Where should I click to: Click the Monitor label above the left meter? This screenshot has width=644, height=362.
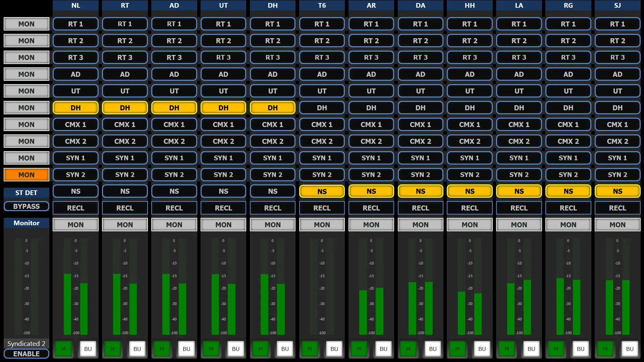[26, 223]
